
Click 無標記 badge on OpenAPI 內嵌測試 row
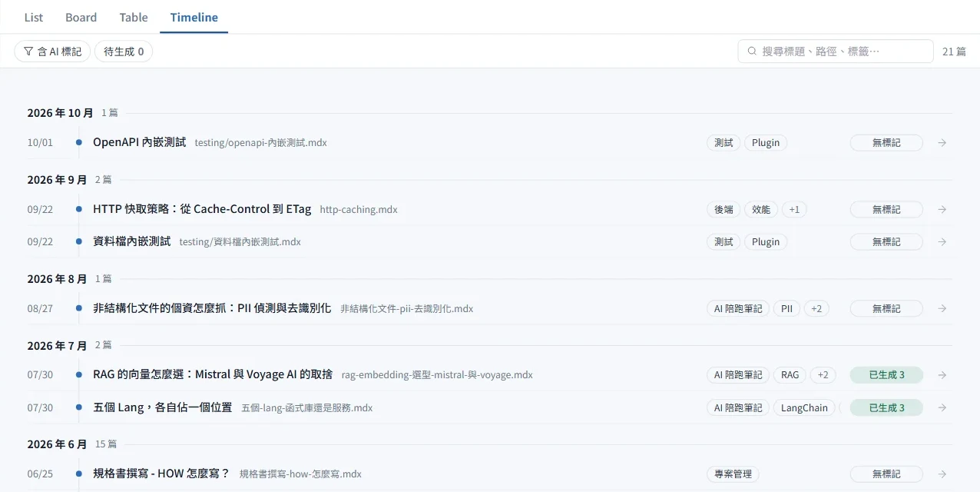tap(886, 143)
